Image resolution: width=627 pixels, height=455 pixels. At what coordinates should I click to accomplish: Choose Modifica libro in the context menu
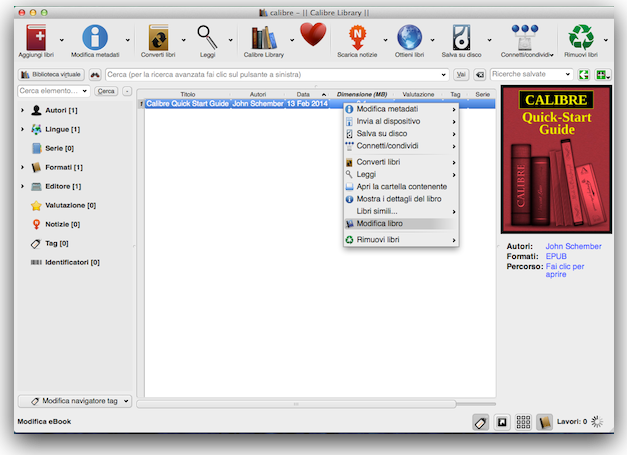[x=401, y=224]
